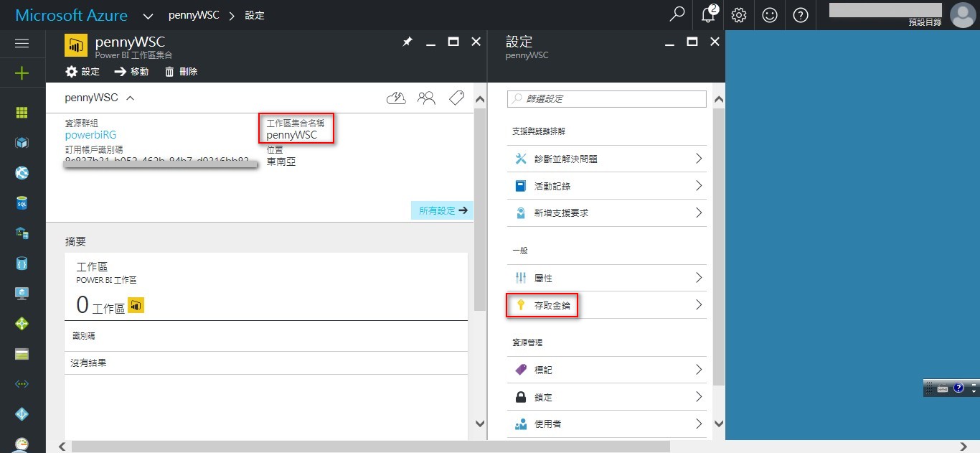Image resolution: width=980 pixels, height=453 pixels.
Task: Click the tag icon in pennyWSC essentials bar
Action: click(x=456, y=98)
